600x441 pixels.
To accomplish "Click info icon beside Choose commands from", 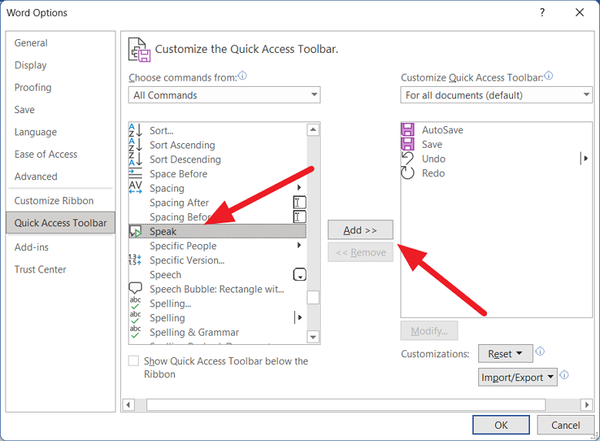I will pyautogui.click(x=243, y=76).
